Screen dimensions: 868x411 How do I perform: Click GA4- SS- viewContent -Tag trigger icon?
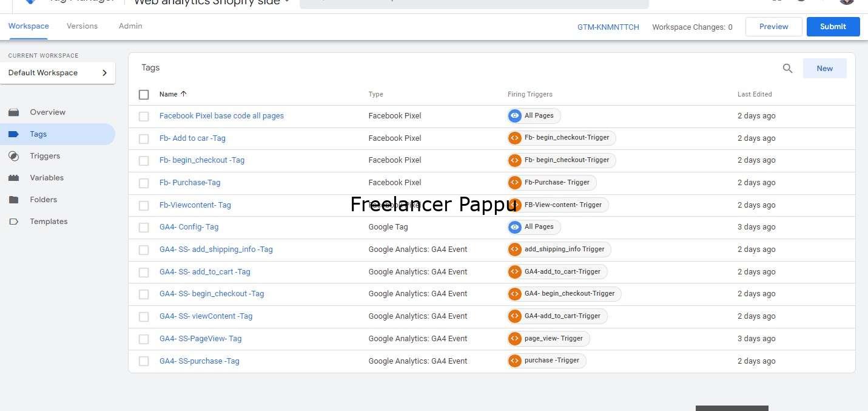tap(515, 316)
